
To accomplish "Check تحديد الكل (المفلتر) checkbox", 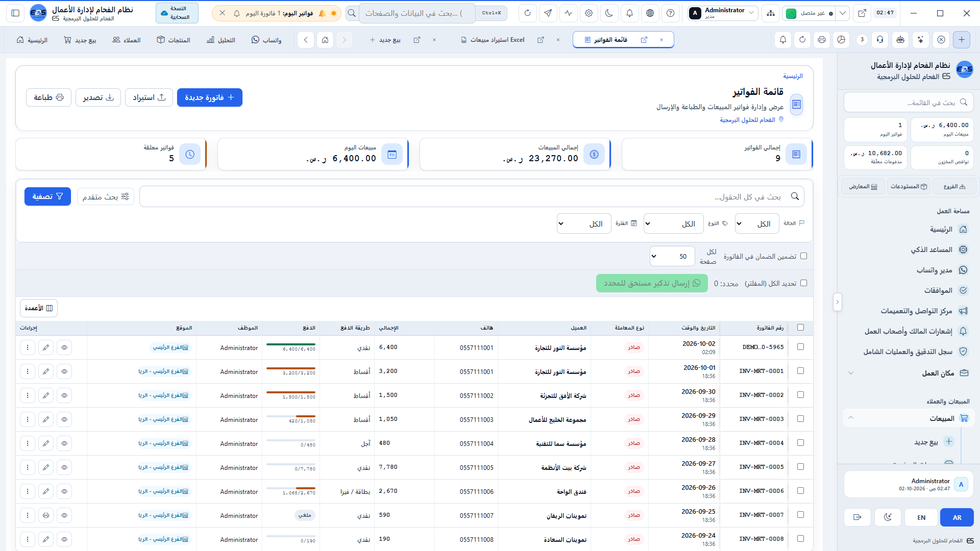I will click(804, 283).
